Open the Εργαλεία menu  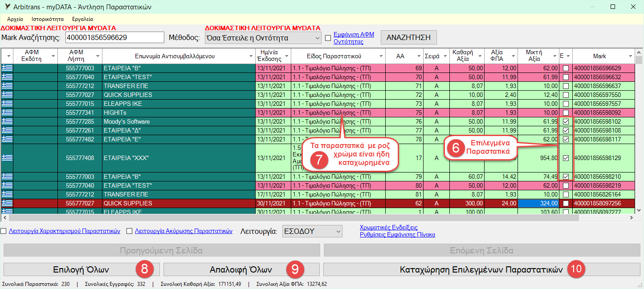coord(82,19)
